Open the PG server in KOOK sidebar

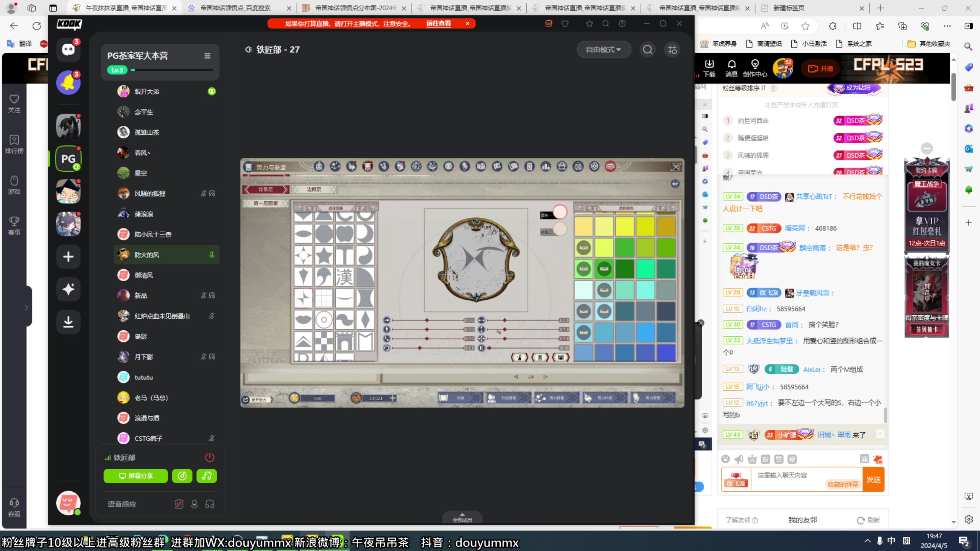[x=69, y=159]
